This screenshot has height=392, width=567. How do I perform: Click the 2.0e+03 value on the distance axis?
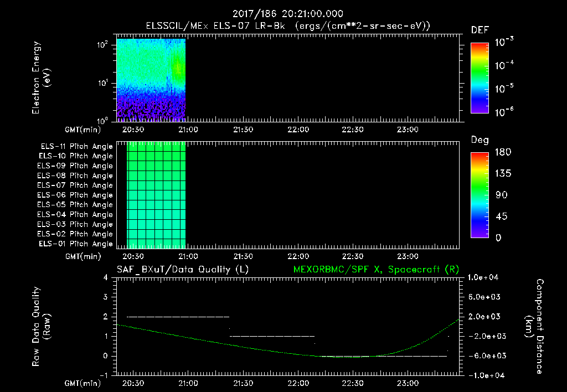click(484, 317)
